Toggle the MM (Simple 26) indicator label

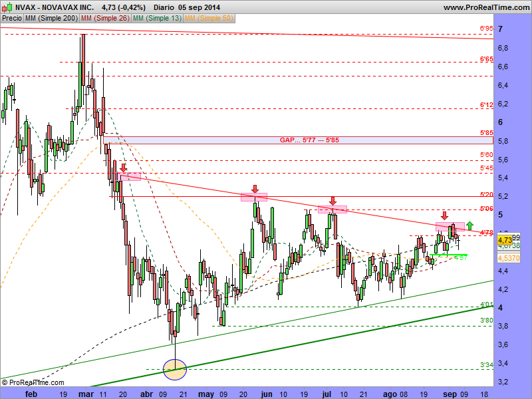(105, 19)
